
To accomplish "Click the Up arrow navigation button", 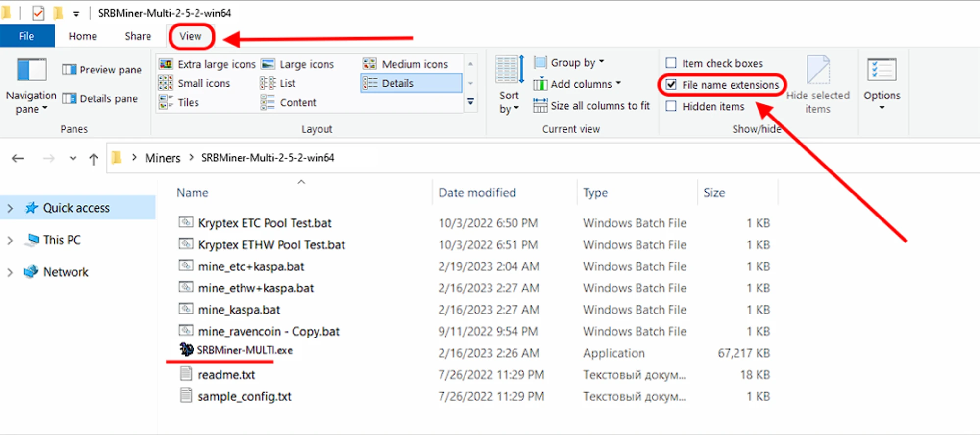I will pyautogui.click(x=93, y=158).
